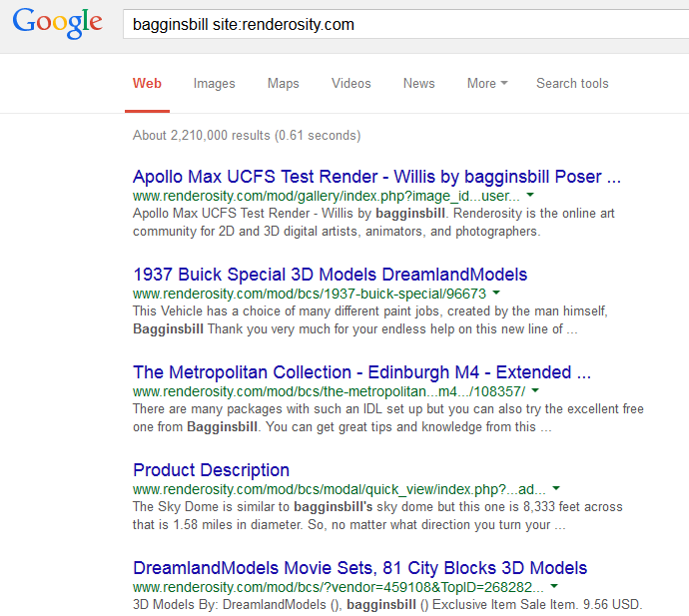This screenshot has width=689, height=616.
Task: Click snippet 'that is 1.58 miles in diameter'
Action: click(218, 525)
